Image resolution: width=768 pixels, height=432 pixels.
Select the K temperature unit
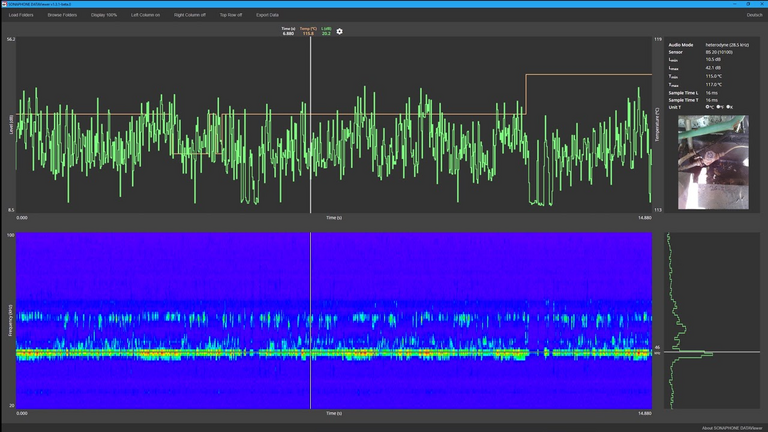click(729, 107)
